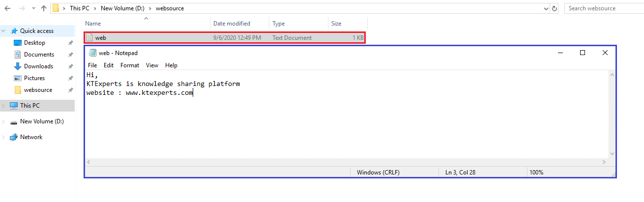
Task: Select 'New Volume (D:)' breadcrumb
Action: pyautogui.click(x=122, y=8)
